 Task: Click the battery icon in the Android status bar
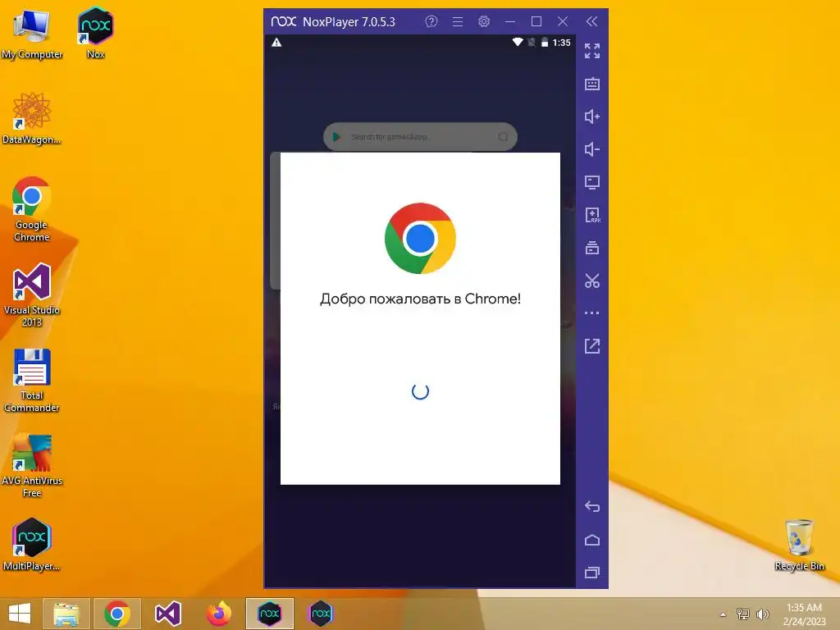545,43
